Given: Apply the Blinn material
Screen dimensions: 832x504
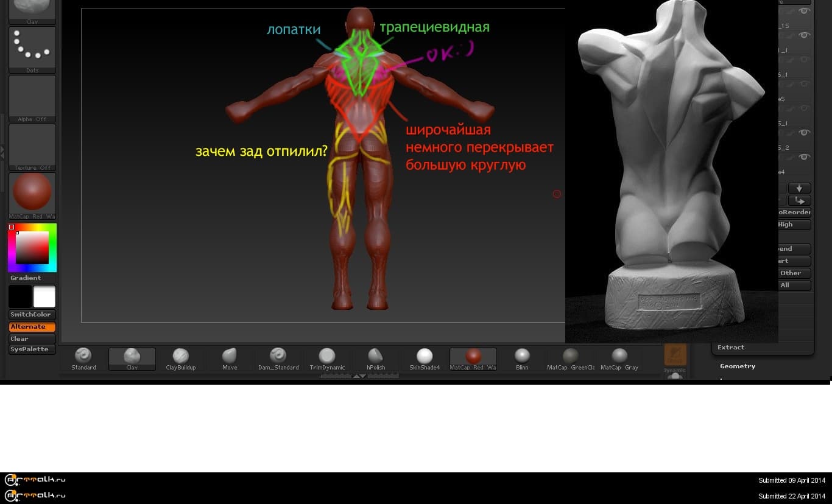Looking at the screenshot, I should [x=522, y=359].
